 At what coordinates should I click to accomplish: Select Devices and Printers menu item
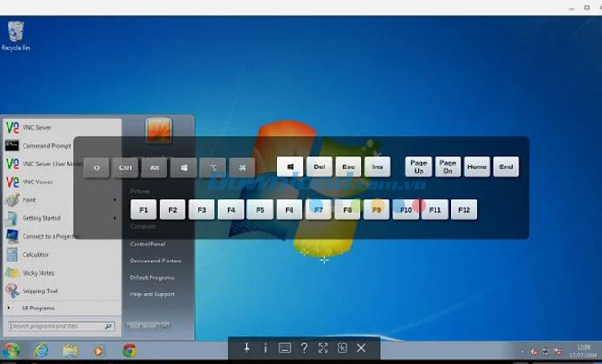155,261
